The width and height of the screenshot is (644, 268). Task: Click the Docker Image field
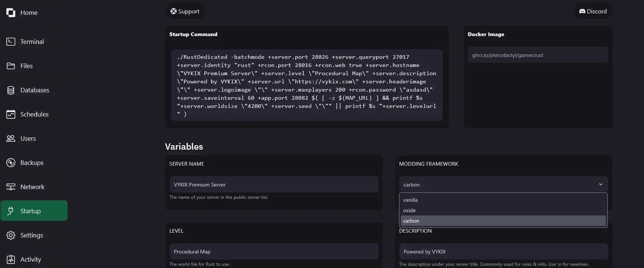click(538, 55)
